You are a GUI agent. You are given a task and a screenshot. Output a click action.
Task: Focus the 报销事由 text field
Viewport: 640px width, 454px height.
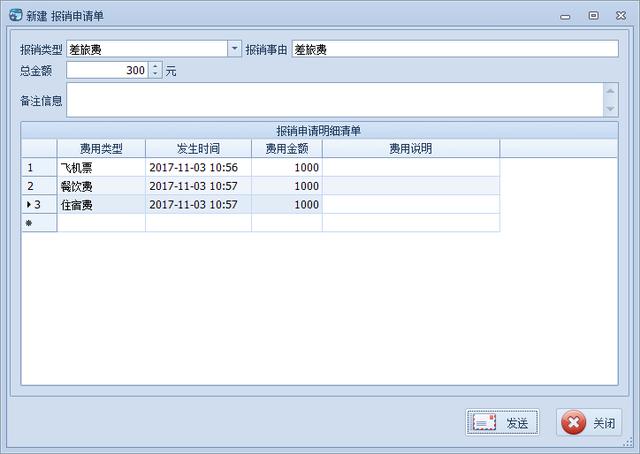pos(455,49)
